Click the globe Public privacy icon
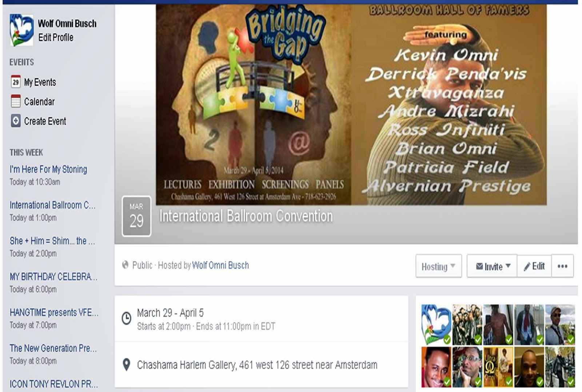582x392 pixels. (x=125, y=265)
